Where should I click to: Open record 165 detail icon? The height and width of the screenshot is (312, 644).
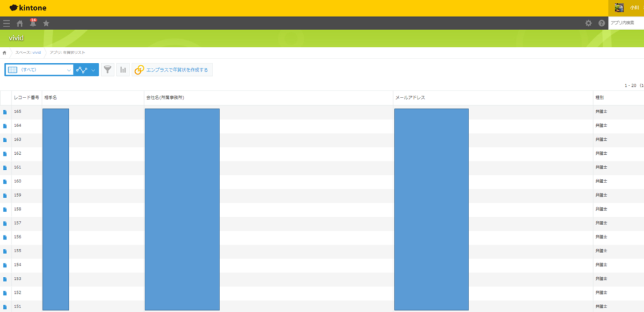[5, 112]
